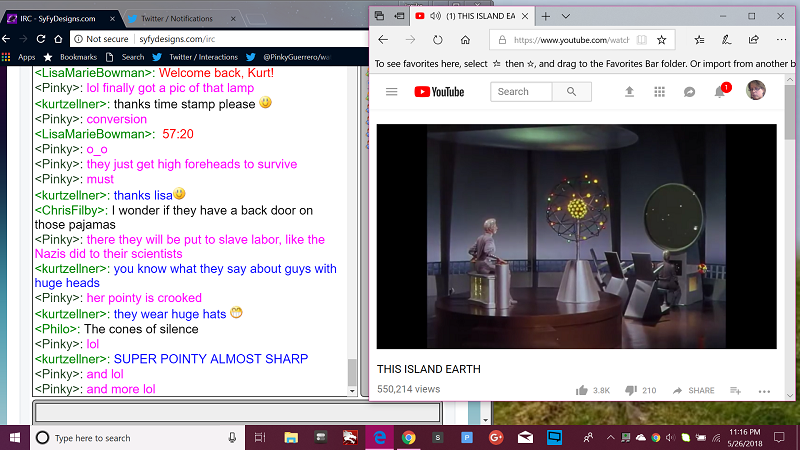Screen dimensions: 800x450
Task: Select THIS ISLAND EARTH Edge tab
Action: click(472, 16)
